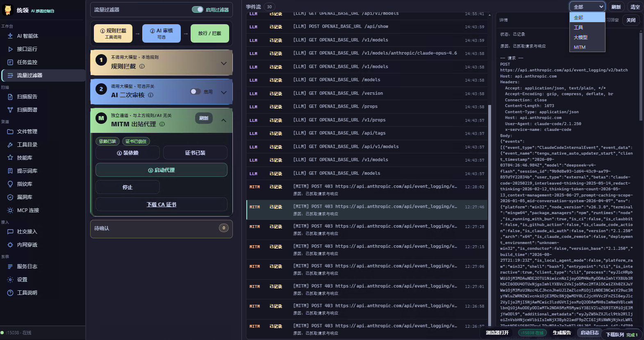
Task: Open the 全部 event filter dropdown
Action: 587,7
